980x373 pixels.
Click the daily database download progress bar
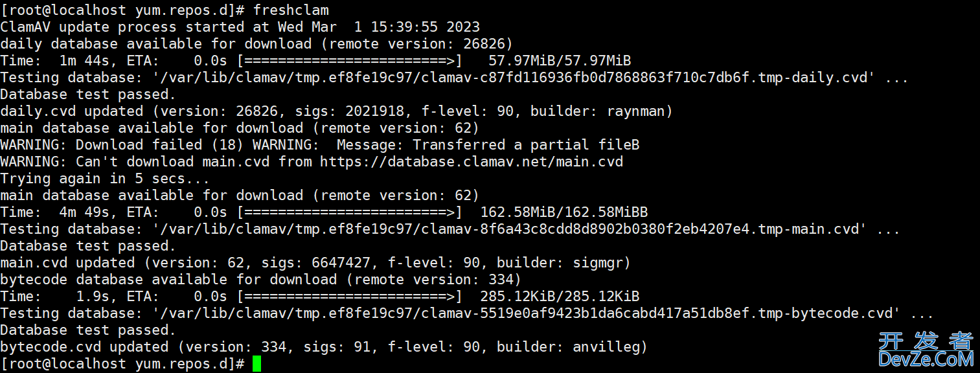pos(350,61)
